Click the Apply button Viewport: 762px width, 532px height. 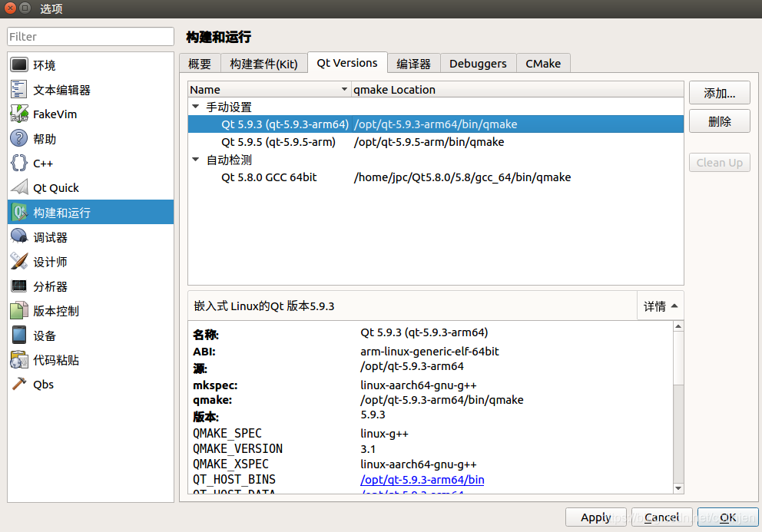596,517
